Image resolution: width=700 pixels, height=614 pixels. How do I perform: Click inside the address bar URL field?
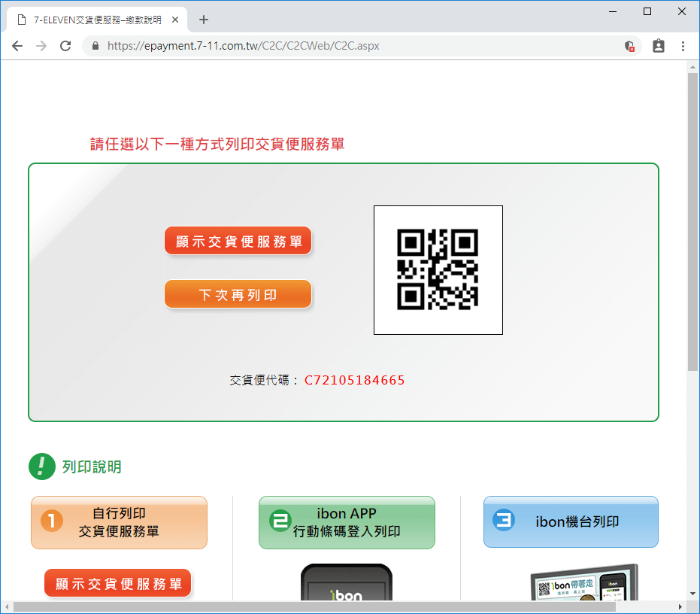tap(301, 46)
